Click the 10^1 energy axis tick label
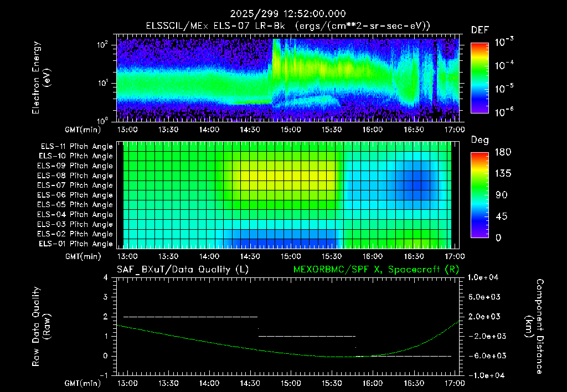Viewport: 567px width, 392px height. click(102, 83)
